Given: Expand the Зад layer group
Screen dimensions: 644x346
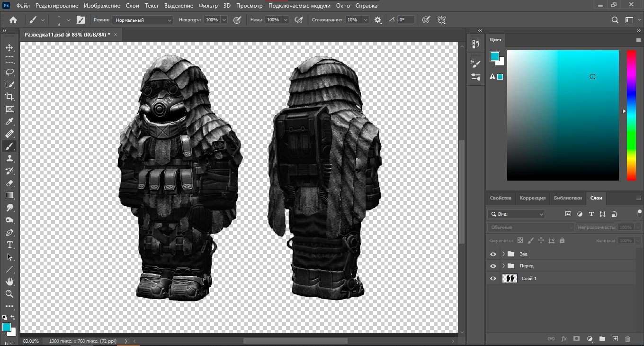Looking at the screenshot, I should (503, 254).
